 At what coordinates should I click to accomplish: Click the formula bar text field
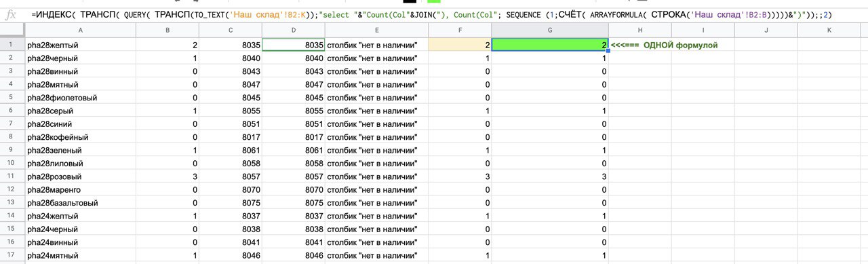coord(444,14)
